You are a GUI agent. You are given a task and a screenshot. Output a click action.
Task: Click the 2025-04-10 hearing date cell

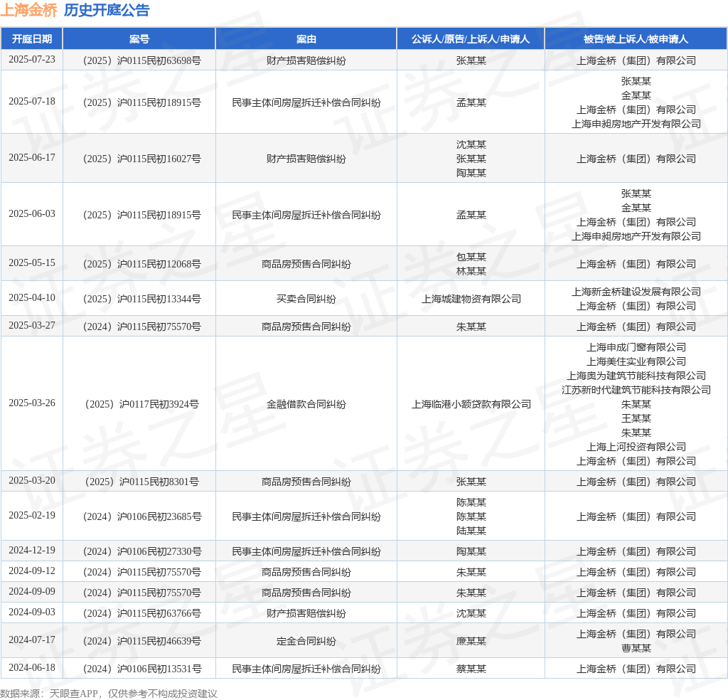pyautogui.click(x=32, y=298)
